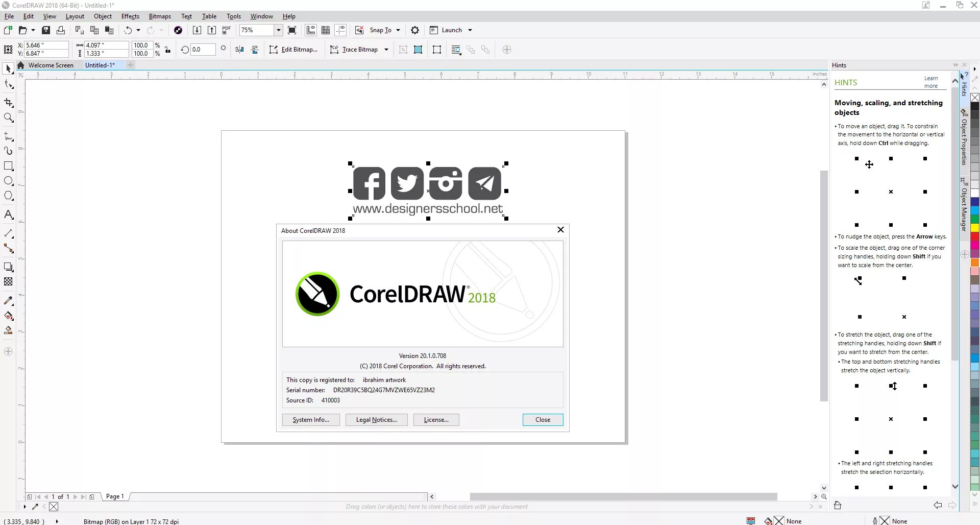The height and width of the screenshot is (525, 980).
Task: Toggle the lock ratio padlock
Action: 167,50
